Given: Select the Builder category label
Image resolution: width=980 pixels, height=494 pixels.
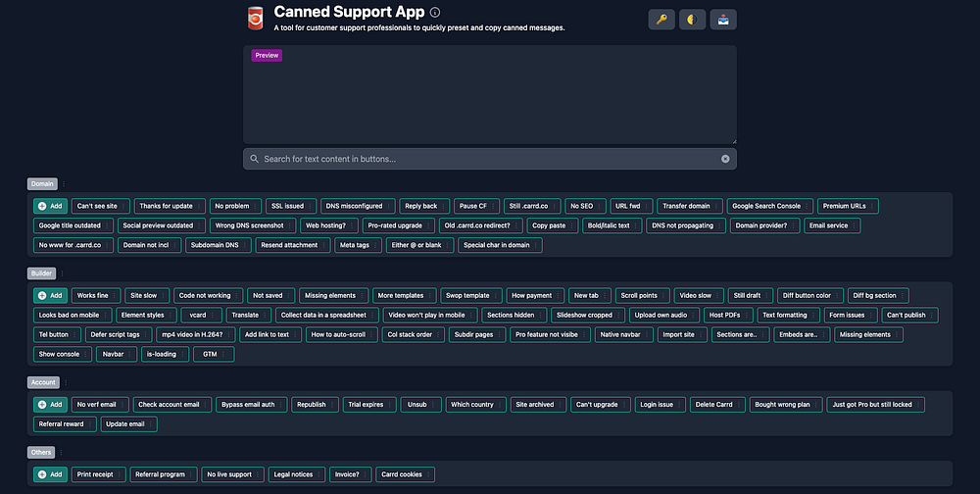Looking at the screenshot, I should [41, 273].
